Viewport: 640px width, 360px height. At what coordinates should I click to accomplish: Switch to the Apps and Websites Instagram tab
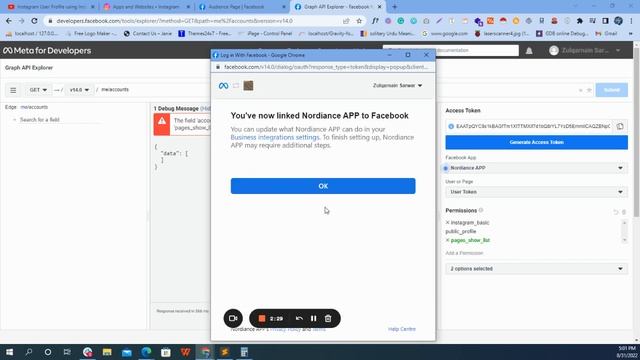coord(146,7)
